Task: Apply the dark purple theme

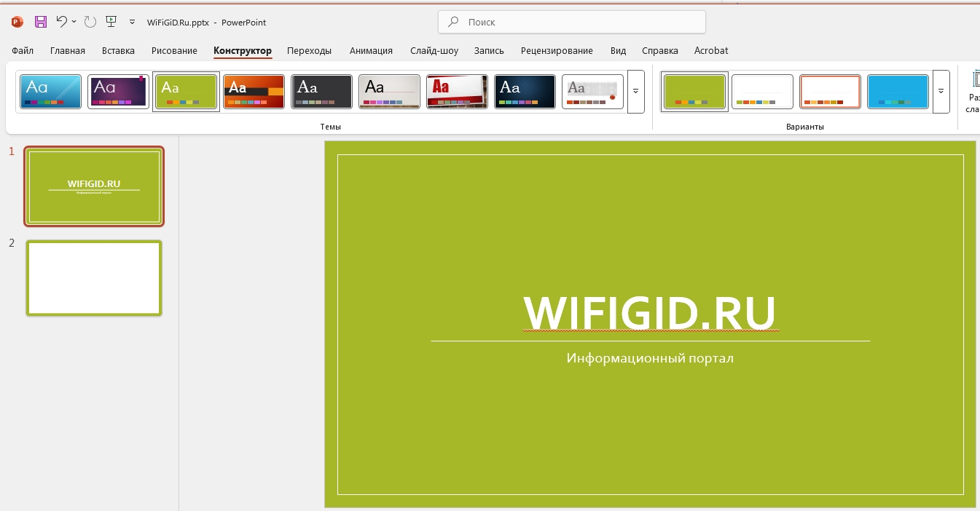Action: click(x=118, y=92)
